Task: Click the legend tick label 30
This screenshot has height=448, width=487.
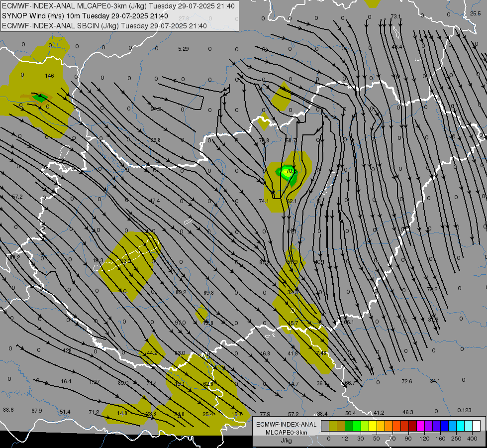Action: click(361, 439)
